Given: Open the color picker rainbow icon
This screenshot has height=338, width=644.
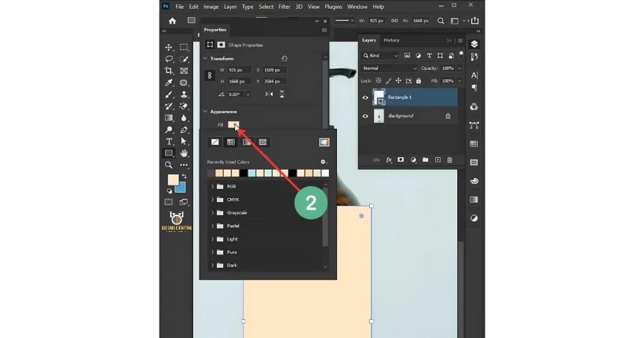Looking at the screenshot, I should click(x=324, y=143).
